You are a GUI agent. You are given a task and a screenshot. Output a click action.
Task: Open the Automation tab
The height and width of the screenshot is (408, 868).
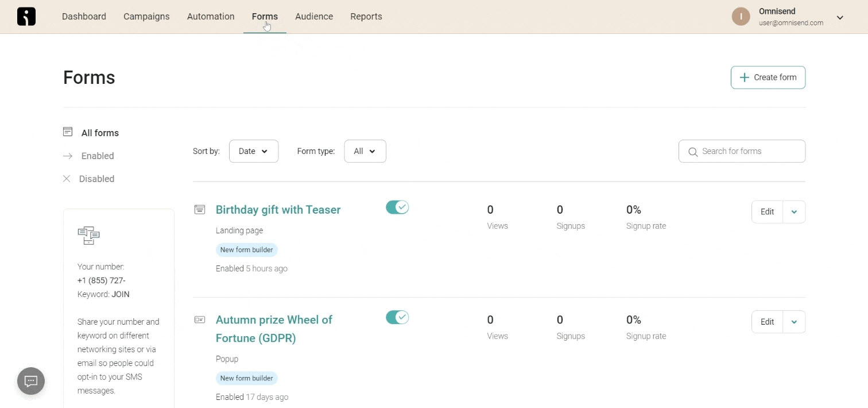(211, 17)
